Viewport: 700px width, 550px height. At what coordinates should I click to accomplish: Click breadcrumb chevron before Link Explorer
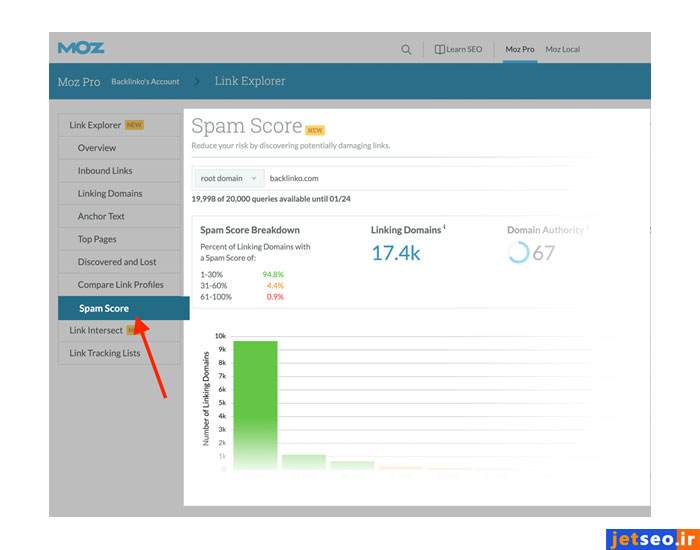pyautogui.click(x=197, y=81)
